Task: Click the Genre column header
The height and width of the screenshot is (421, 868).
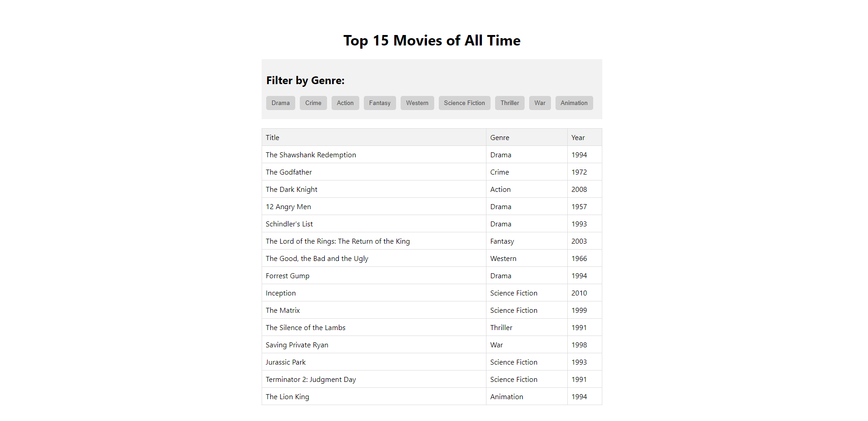Action: 500,137
